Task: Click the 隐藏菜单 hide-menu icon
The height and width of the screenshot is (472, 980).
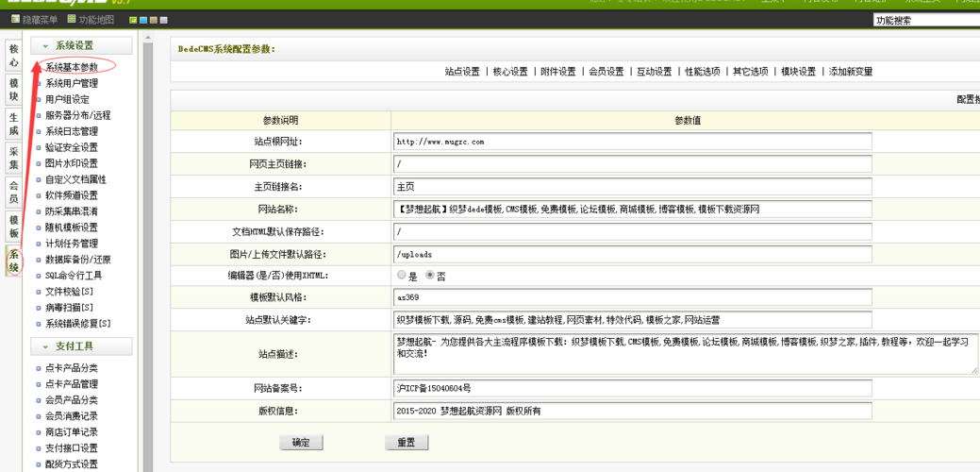Action: click(x=16, y=20)
